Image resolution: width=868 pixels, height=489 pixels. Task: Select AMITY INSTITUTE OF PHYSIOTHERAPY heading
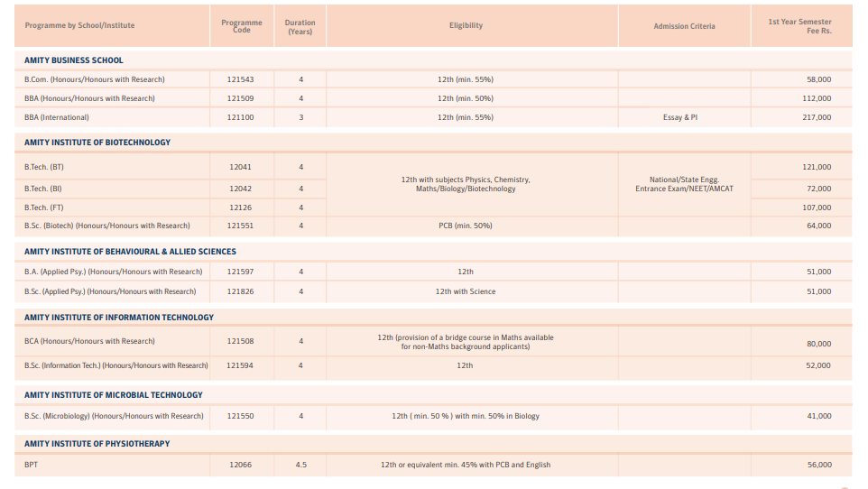pos(97,444)
